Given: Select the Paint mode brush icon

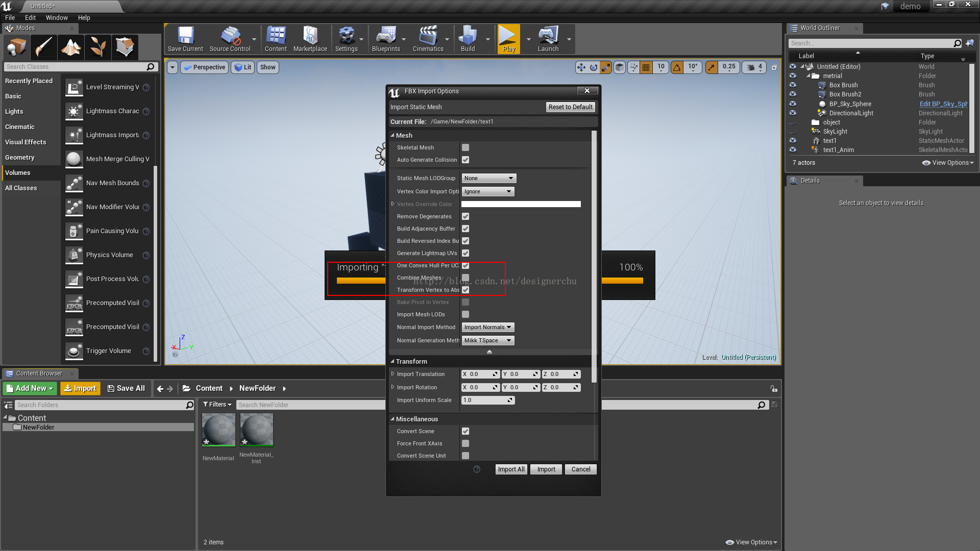Looking at the screenshot, I should [43, 47].
